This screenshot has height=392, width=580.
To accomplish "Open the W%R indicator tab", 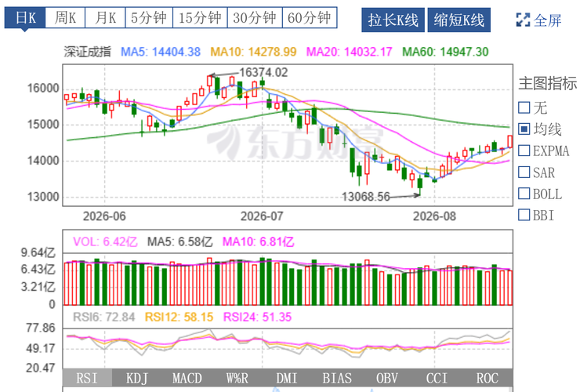I will tap(237, 379).
